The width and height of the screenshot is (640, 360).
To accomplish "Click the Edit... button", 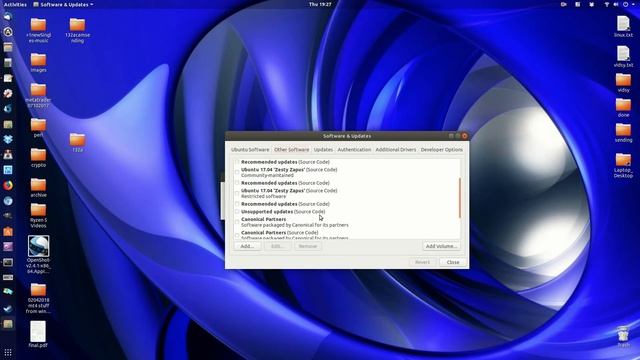I will tap(277, 246).
